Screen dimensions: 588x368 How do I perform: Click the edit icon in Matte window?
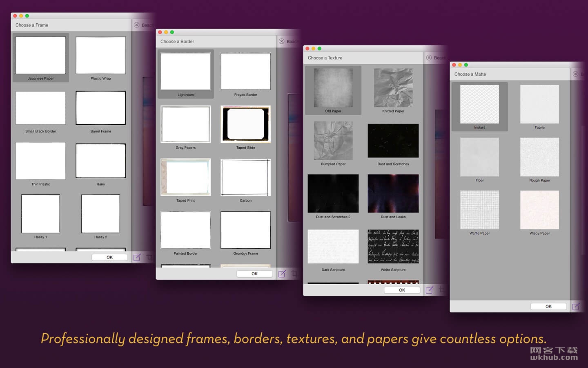point(576,306)
